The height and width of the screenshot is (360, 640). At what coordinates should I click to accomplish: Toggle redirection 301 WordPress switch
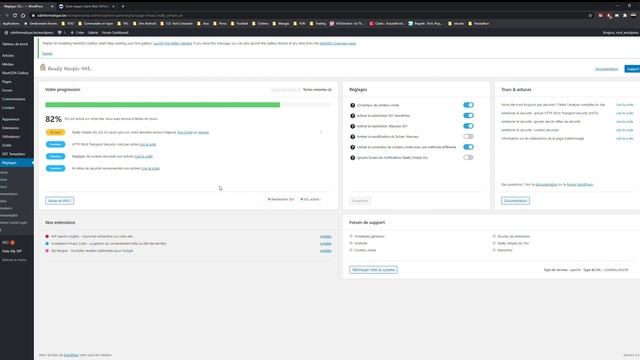(x=468, y=116)
